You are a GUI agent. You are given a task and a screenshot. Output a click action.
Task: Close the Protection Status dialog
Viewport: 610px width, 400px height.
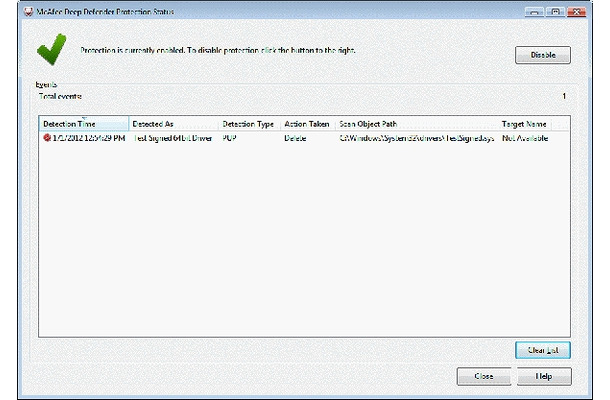coord(484,376)
